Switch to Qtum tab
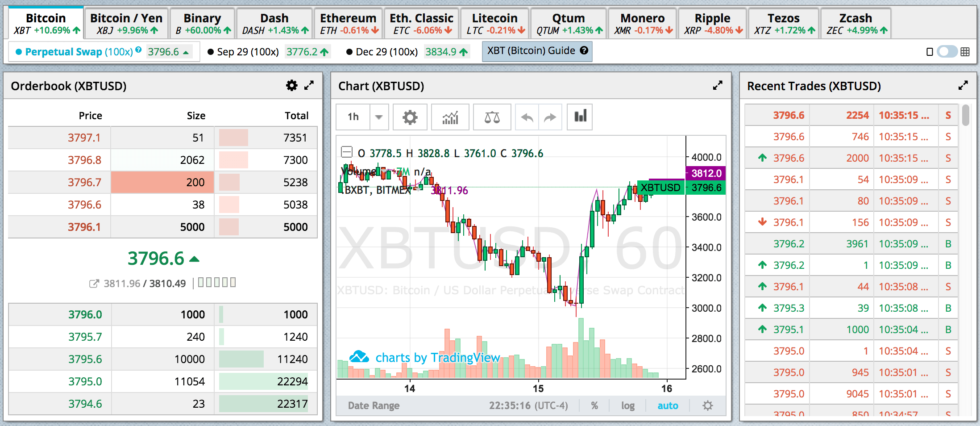Image resolution: width=980 pixels, height=426 pixels. [569, 23]
